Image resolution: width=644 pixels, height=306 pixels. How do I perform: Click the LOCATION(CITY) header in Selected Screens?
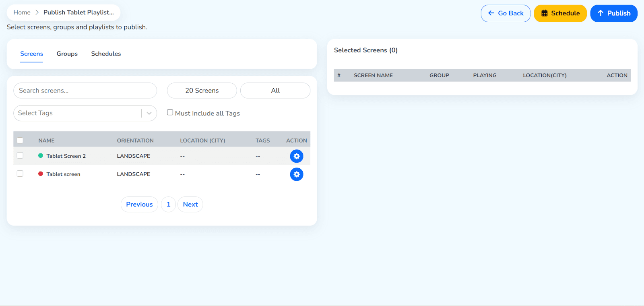pos(545,75)
